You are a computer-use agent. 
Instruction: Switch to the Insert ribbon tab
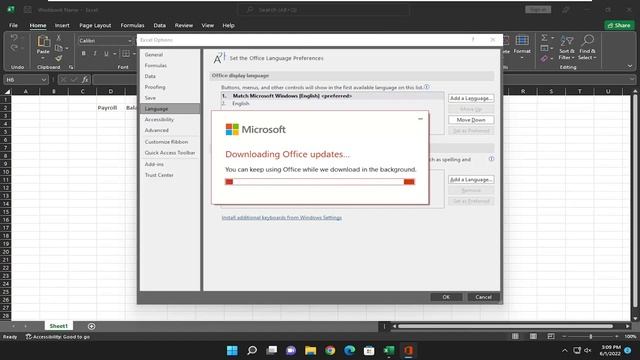click(x=62, y=25)
